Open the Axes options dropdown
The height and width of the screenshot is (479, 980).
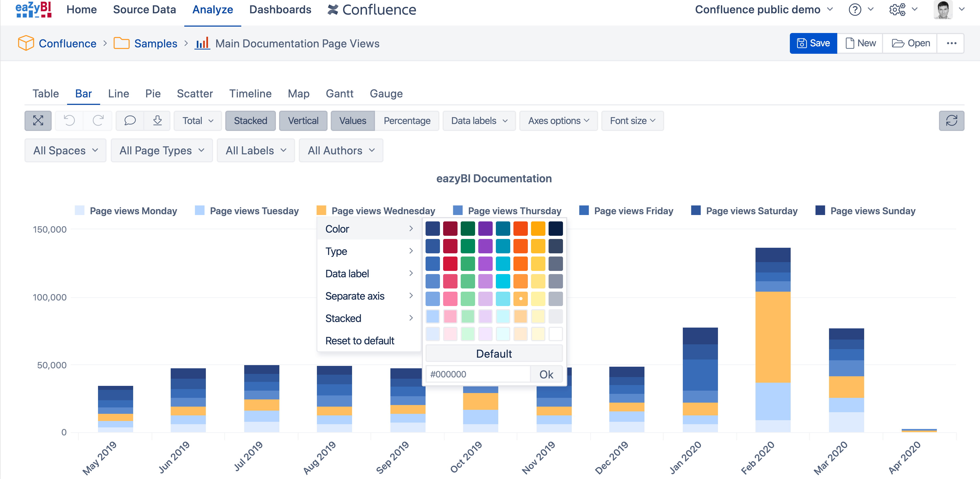point(558,121)
